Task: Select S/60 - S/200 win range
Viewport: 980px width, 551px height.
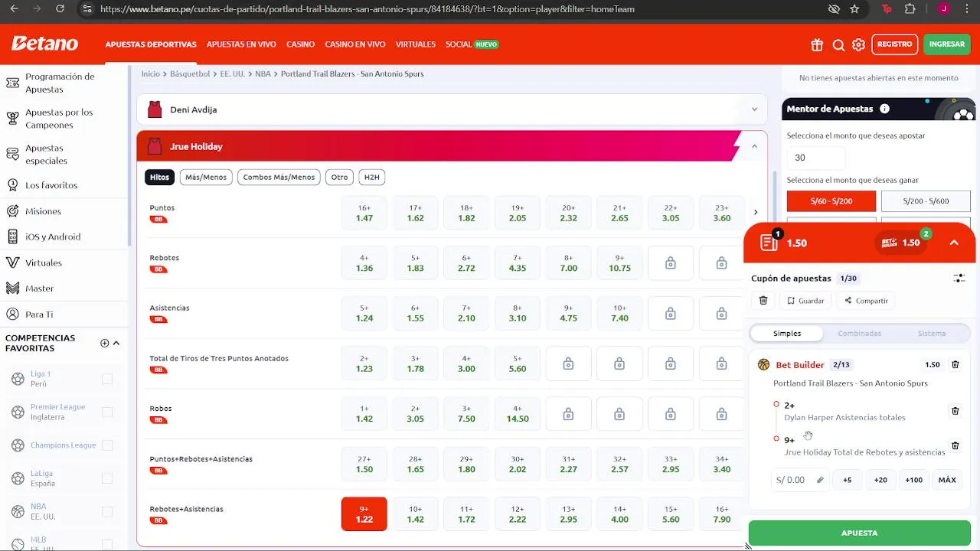Action: point(831,201)
